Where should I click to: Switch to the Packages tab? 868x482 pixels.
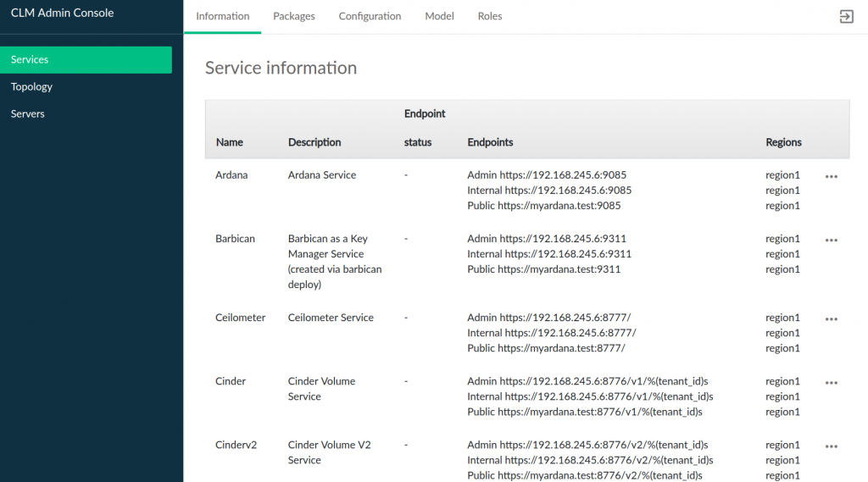pos(294,16)
